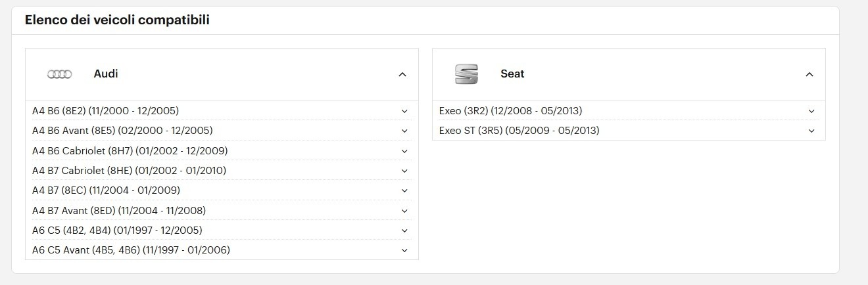Collapse the Audi vehicle list chevron
The image size is (868, 285).
coord(402,74)
